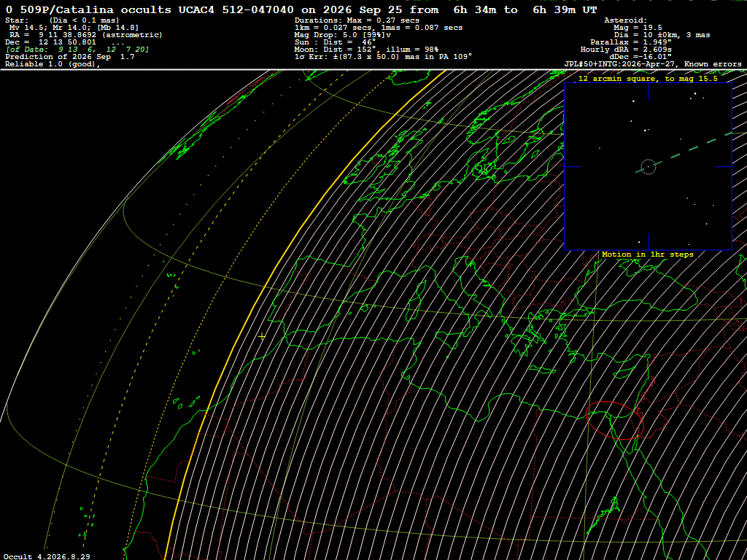Viewport: 747px width, 560px height.
Task: Click the '12 arcmin square, to mag 15.5' label
Action: click(x=648, y=79)
